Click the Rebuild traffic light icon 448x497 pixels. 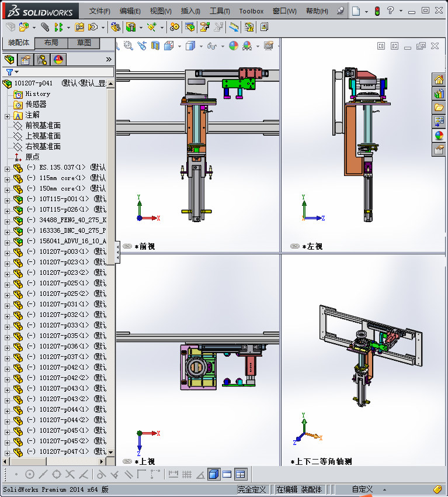[377, 11]
